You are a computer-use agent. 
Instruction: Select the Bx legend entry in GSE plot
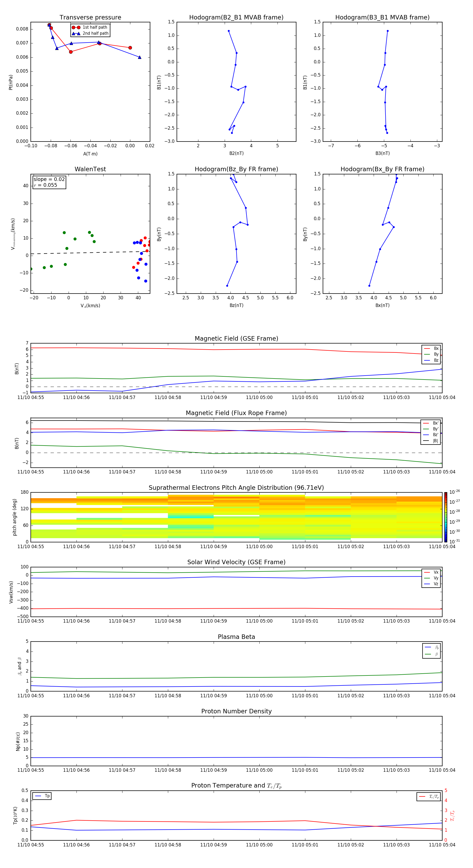pyautogui.click(x=431, y=349)
